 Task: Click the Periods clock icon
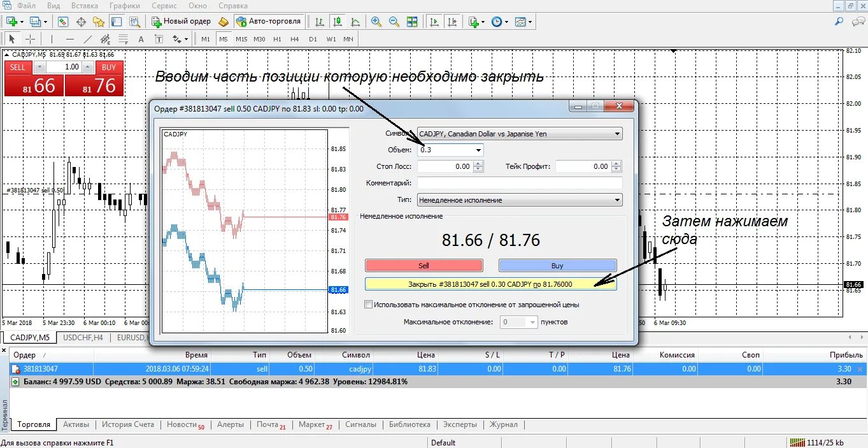pos(497,22)
